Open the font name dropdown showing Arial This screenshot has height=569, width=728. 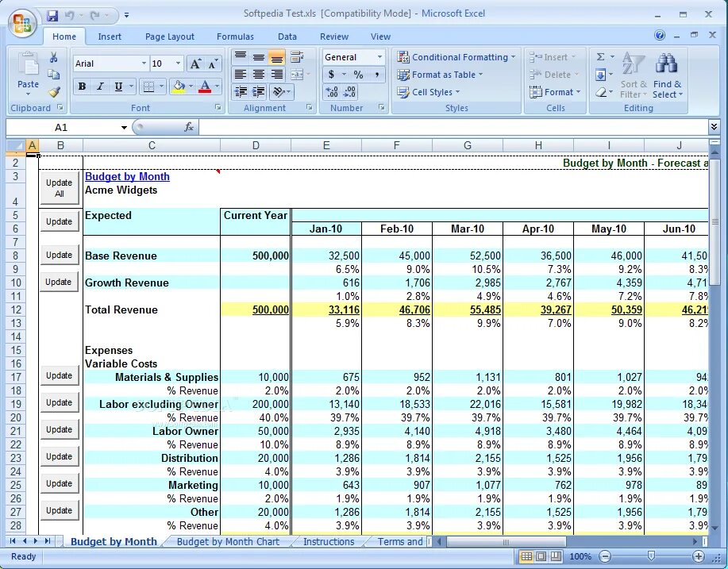[144, 63]
